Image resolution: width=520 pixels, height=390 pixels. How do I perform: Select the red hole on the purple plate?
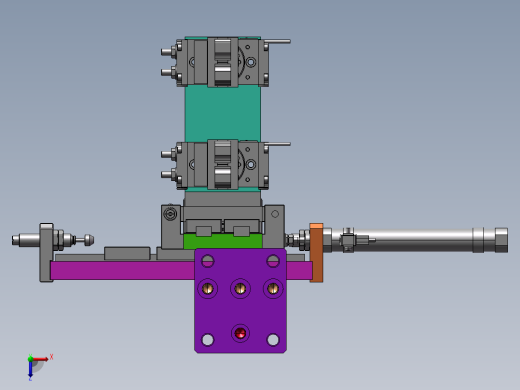click(240, 333)
